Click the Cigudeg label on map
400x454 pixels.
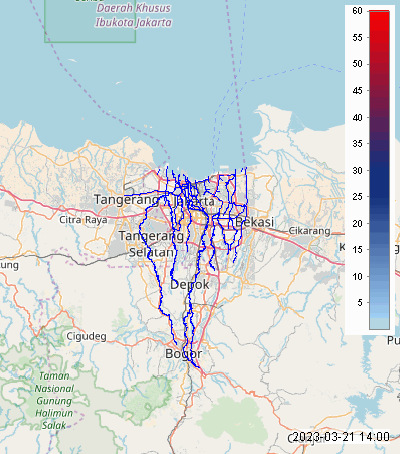click(86, 336)
